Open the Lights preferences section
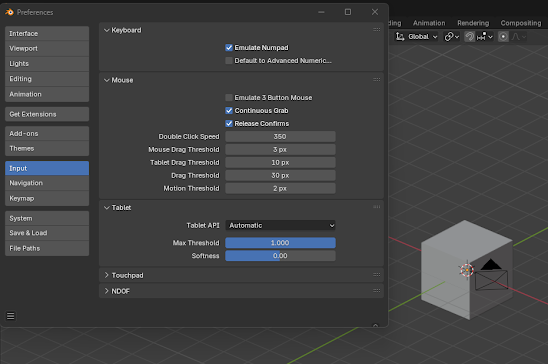The width and height of the screenshot is (548, 364). 47,64
